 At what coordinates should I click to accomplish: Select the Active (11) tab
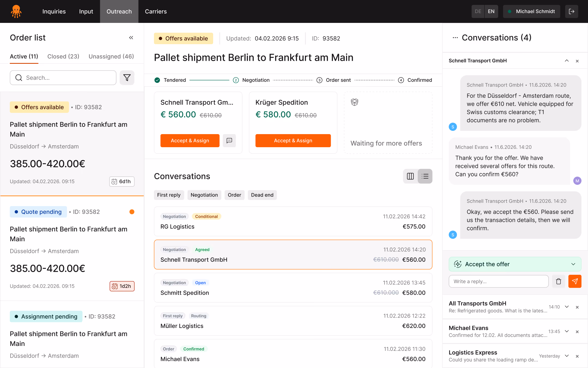point(24,56)
